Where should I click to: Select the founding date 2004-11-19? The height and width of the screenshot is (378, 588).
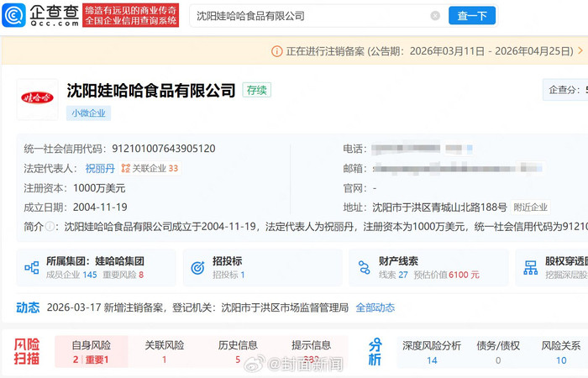[100, 207]
